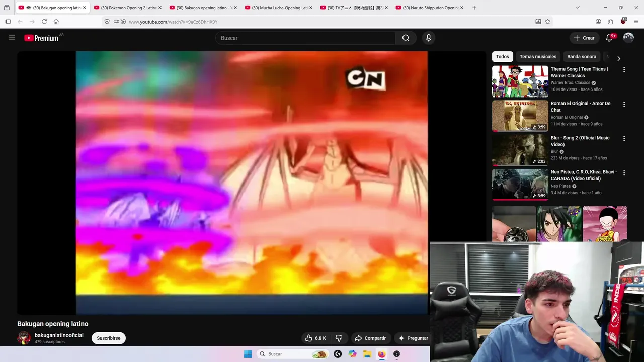Play Neo Pistea CANADA video thumbnail
The width and height of the screenshot is (644, 362).
[x=520, y=184]
